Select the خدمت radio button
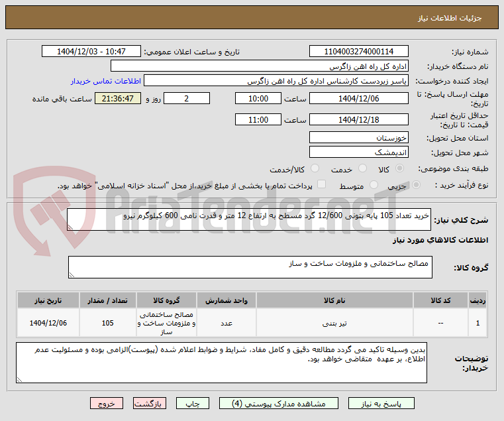Screen dimensions: 504x421 [362, 168]
